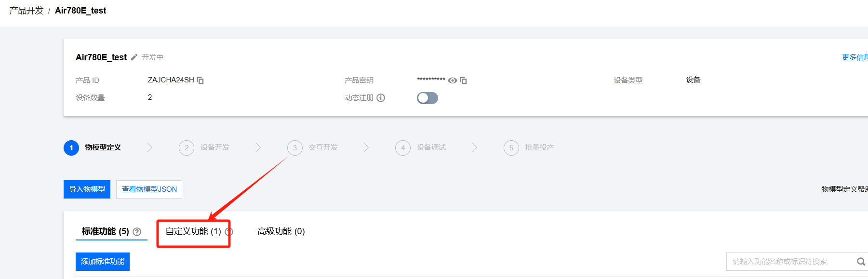The image size is (868, 279).
Task: Reveal the product secret with eye icon
Action: pyautogui.click(x=453, y=80)
